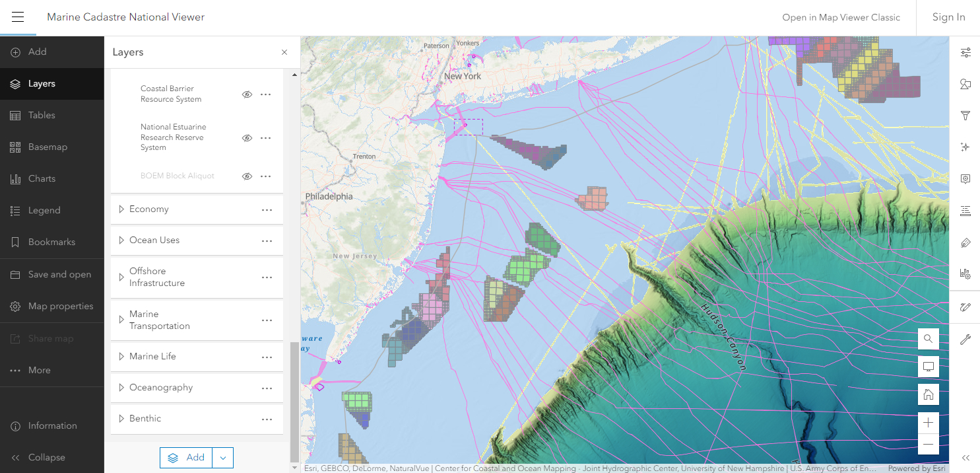Viewport: 980px width, 473px height.
Task: Expand the Marine Transportation group
Action: pyautogui.click(x=121, y=320)
